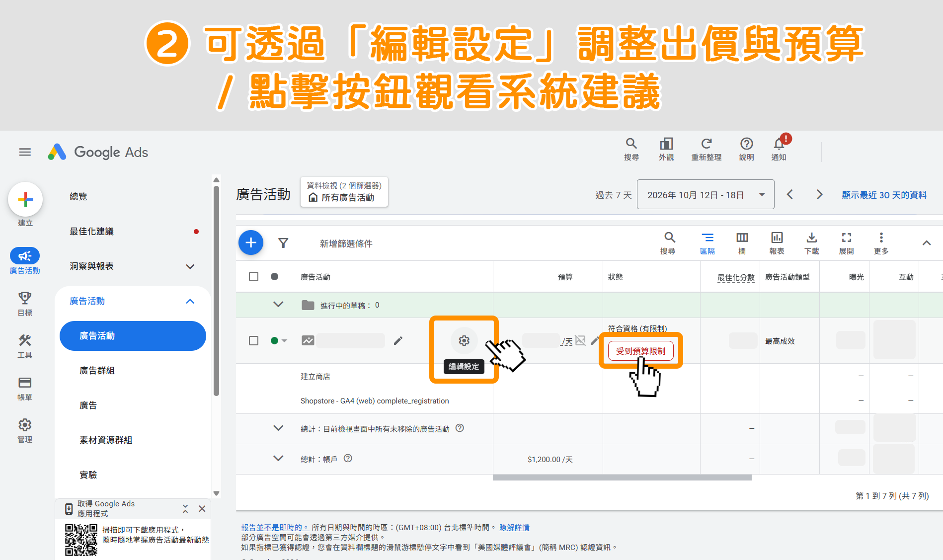Click the blue add campaign plus button
The image size is (943, 560).
(x=251, y=242)
